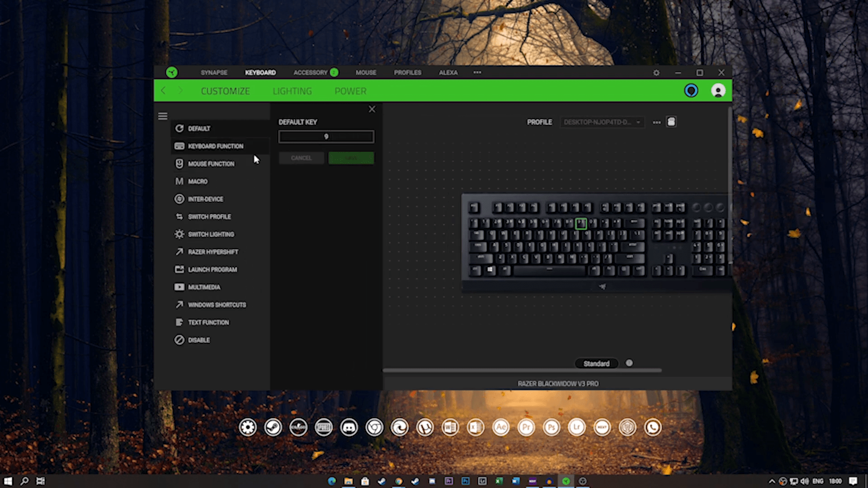
Task: Launch uTorrent from the desktop dock
Action: click(x=425, y=427)
